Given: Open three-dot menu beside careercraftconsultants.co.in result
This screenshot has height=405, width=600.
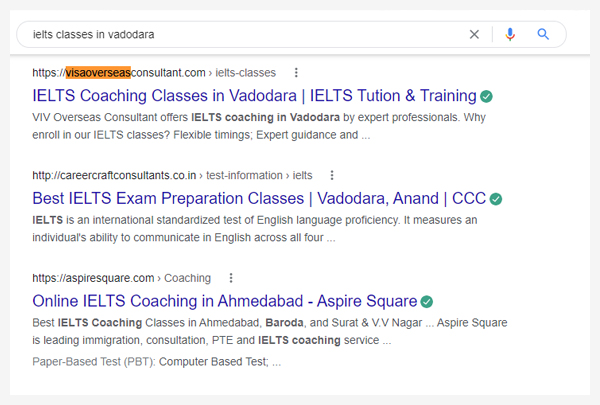Looking at the screenshot, I should pos(333,175).
